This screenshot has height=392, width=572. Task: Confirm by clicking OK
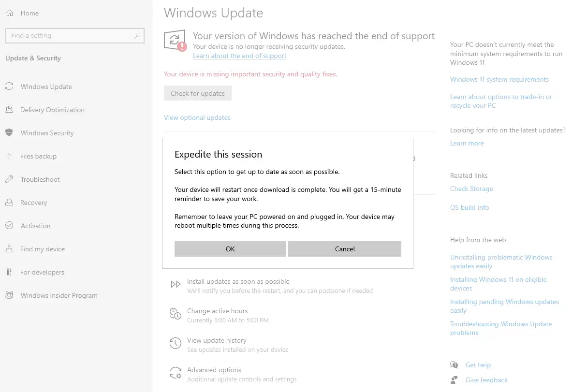pos(230,248)
